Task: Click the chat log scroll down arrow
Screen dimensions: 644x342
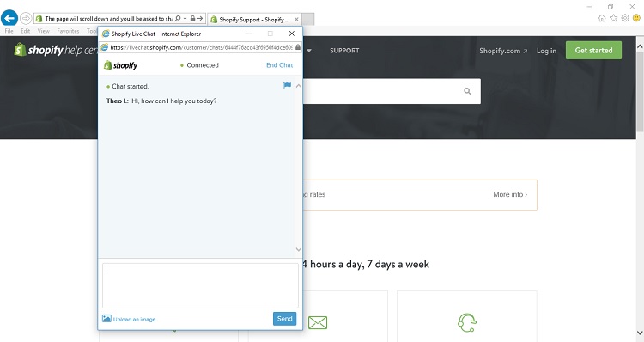Action: [299, 249]
